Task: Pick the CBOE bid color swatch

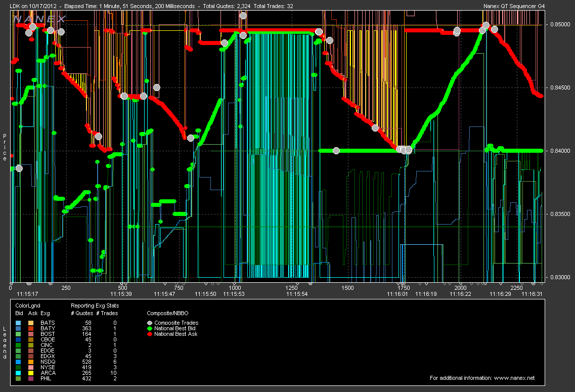Action: tap(18, 339)
